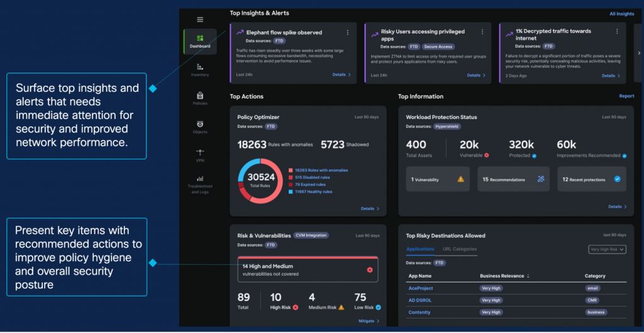Open Elephant flow spike card options menu
The image size is (644, 333).
348,33
